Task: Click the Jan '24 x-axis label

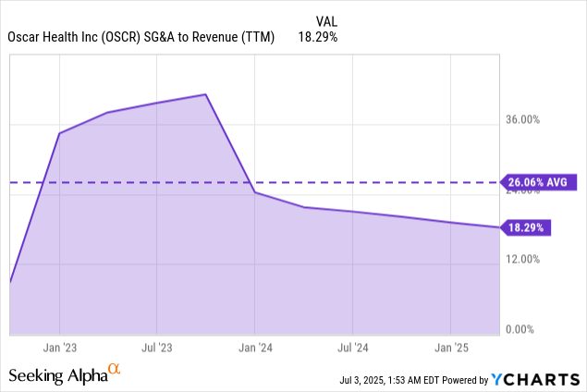Action: [x=255, y=348]
